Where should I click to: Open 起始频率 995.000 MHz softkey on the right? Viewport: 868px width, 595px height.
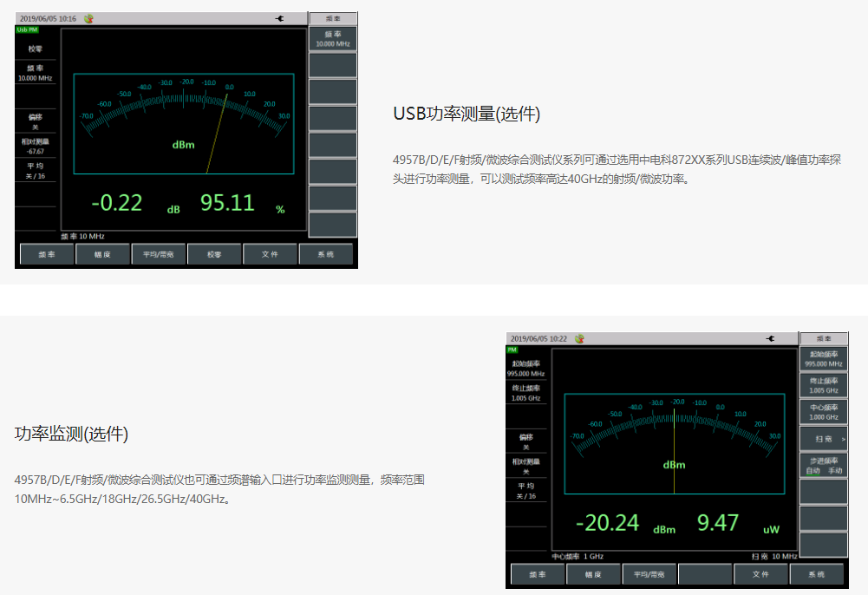[823, 359]
